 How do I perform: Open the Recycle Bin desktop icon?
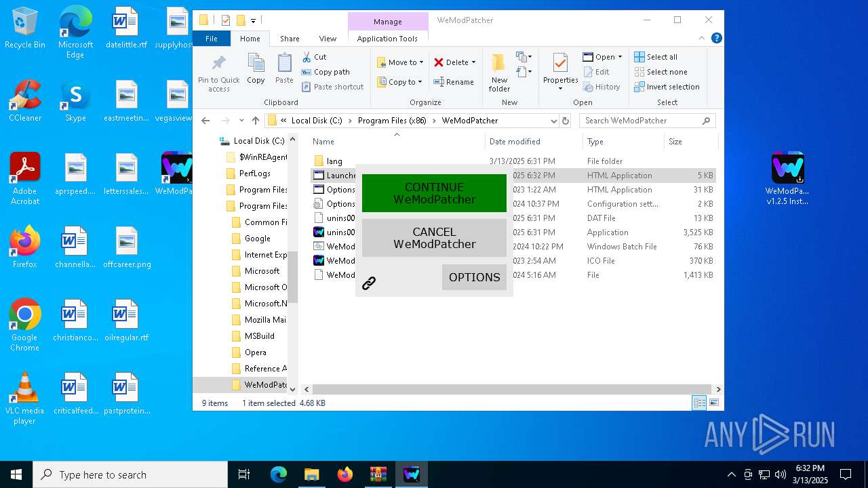[24, 28]
